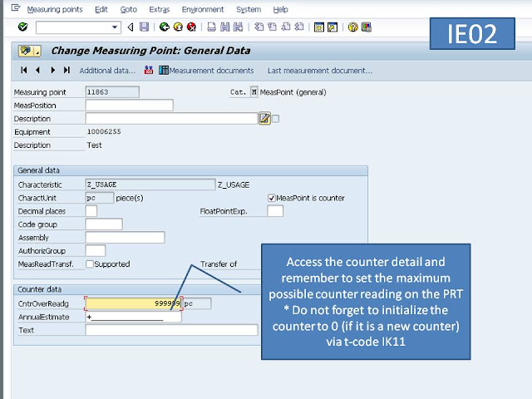This screenshot has width=532, height=399.
Task: Click the red measuring/counter icon near Additional data
Action: pos(149,70)
